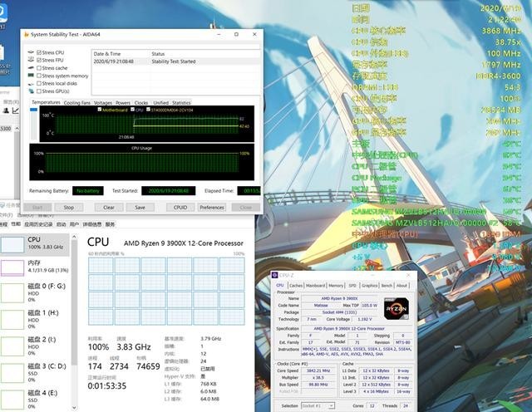Image resolution: width=532 pixels, height=412 pixels.
Task: Click the person icon in the background AIDA64 toolbar
Action: pos(6,110)
